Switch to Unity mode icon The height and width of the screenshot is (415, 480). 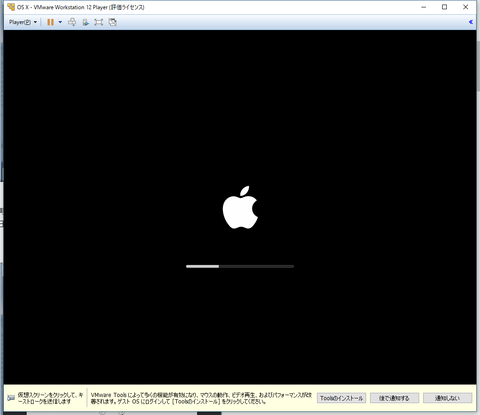pyautogui.click(x=113, y=22)
